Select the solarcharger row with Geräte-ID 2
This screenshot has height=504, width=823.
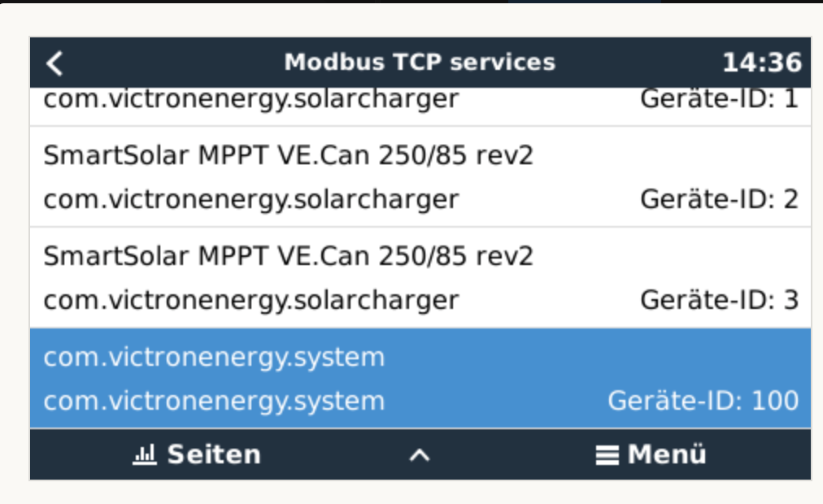point(420,177)
